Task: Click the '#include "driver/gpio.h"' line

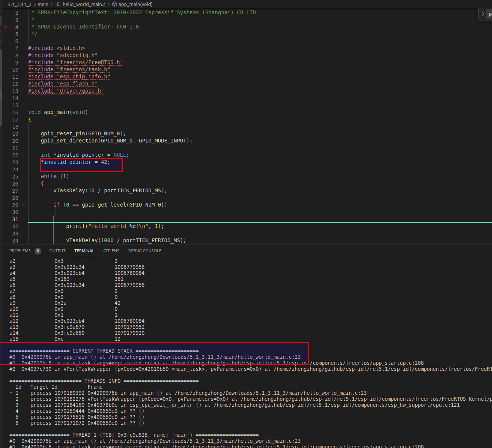Action: [66, 91]
